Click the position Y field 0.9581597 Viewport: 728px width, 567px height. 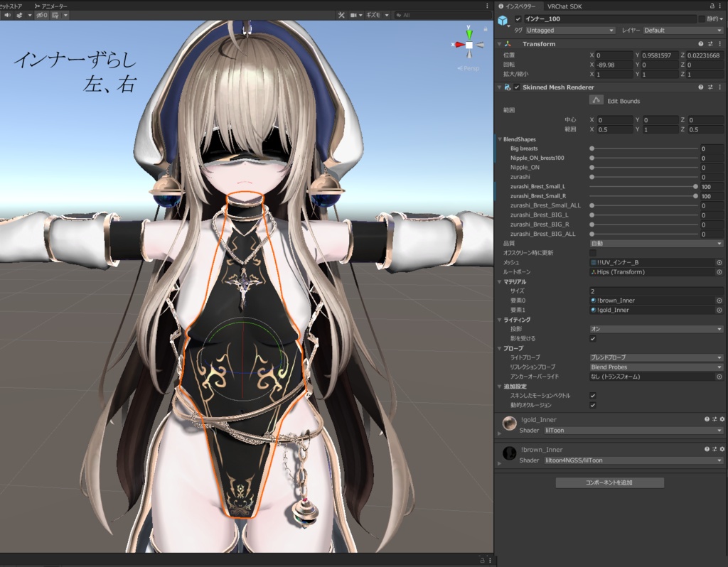659,55
